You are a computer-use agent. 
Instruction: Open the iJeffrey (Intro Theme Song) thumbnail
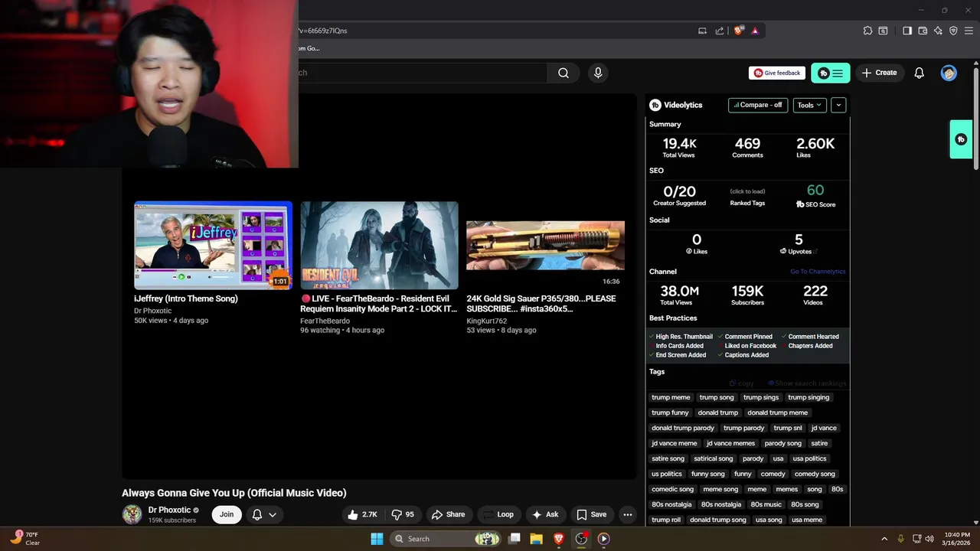point(213,246)
